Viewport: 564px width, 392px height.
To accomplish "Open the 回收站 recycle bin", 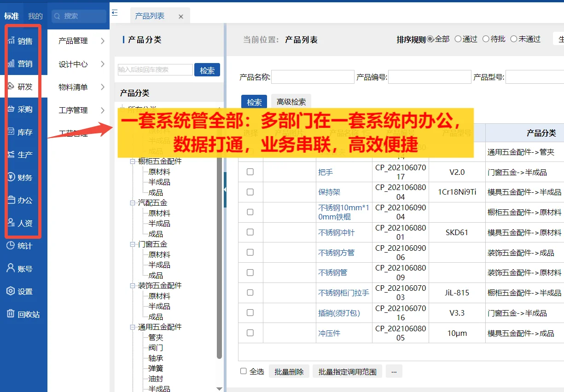I will [23, 314].
